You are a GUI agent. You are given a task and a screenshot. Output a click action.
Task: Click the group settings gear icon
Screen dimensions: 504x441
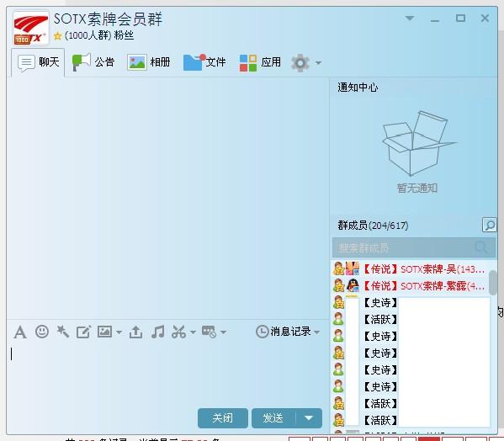[x=300, y=62]
